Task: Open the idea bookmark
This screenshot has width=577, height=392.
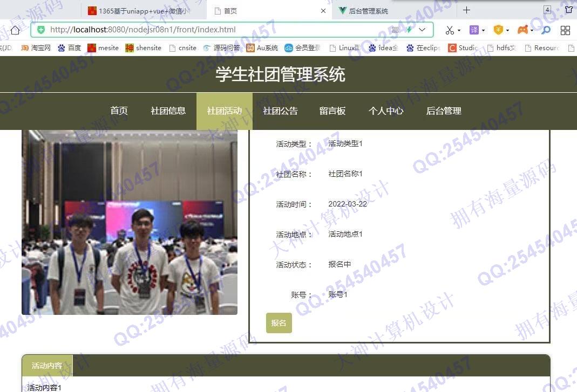Action: point(383,48)
